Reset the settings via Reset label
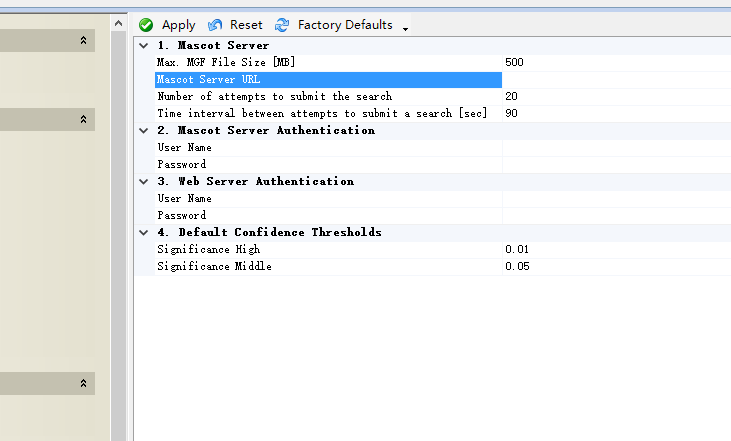Image resolution: width=731 pixels, height=441 pixels. coord(246,25)
